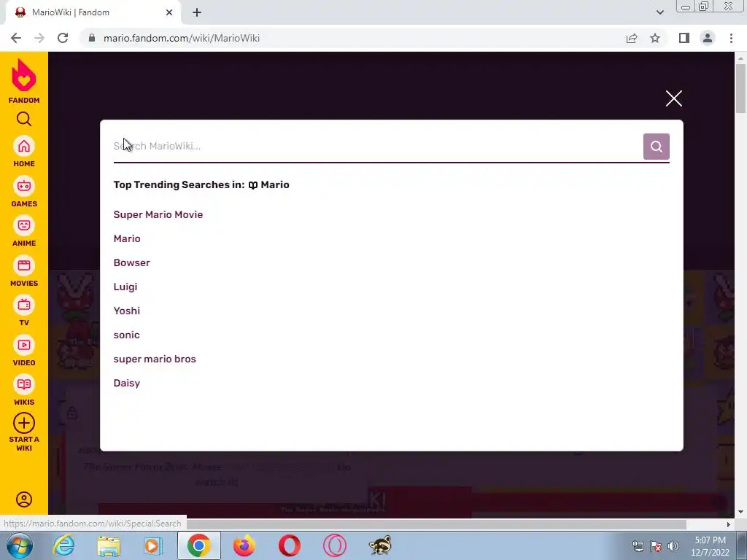Image resolution: width=747 pixels, height=560 pixels.
Task: Reload the page
Action: pyautogui.click(x=63, y=38)
